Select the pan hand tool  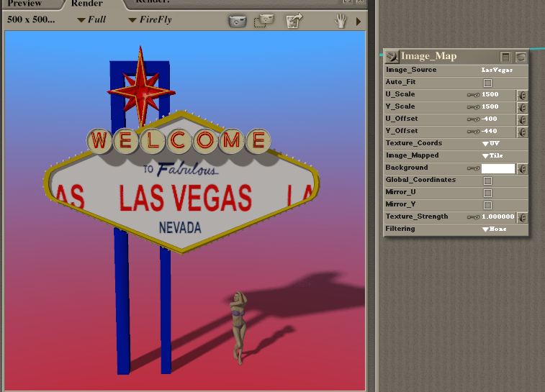tap(341, 21)
